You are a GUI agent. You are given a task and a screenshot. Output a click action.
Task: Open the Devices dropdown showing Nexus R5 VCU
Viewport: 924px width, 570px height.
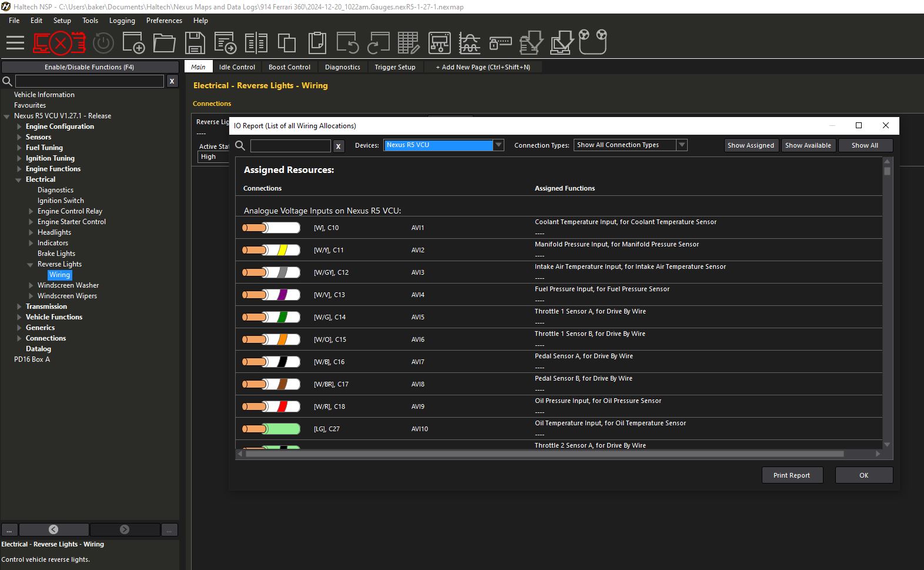pos(443,145)
